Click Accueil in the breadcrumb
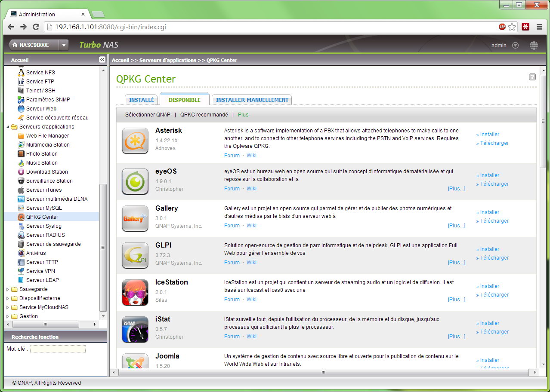 coord(121,60)
